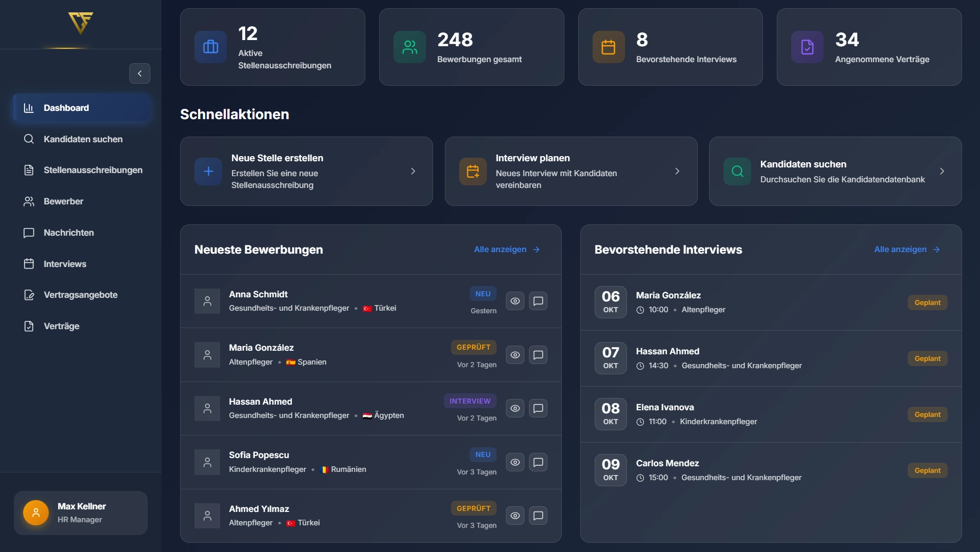Click Alle anzeigen for Neueste Bewerbungen
Screen dimensions: 980x552
click(x=506, y=250)
